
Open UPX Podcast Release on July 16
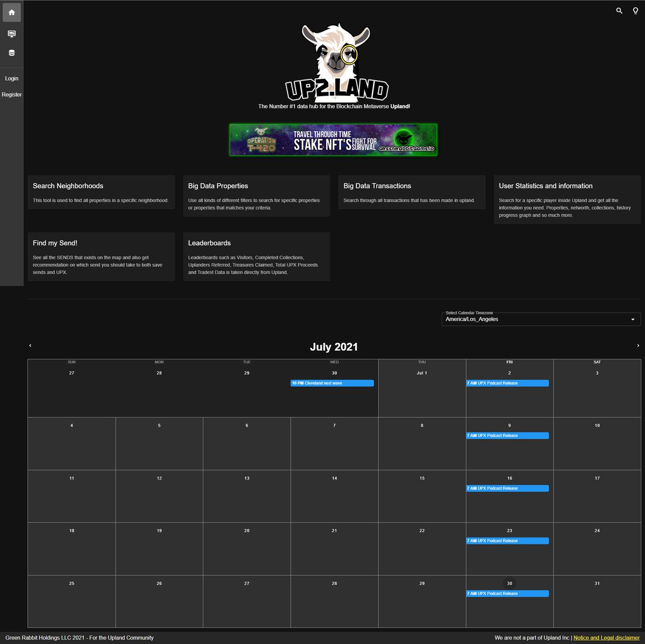coord(507,488)
